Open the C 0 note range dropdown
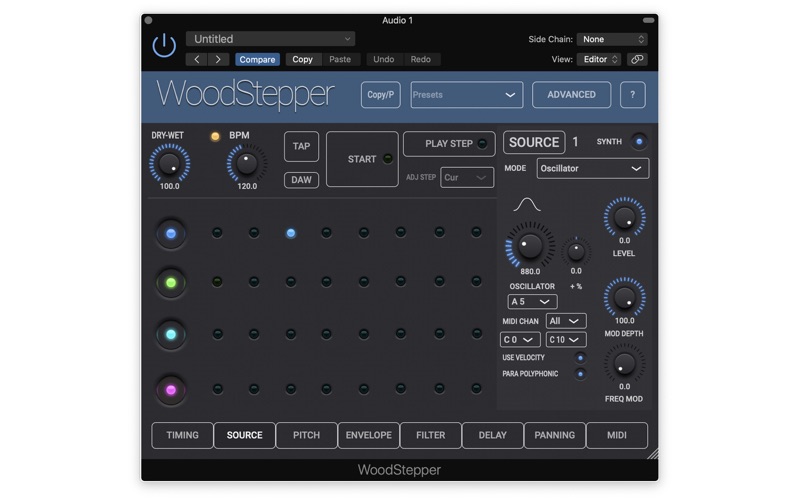Viewport: 800px width, 500px height. click(520, 340)
